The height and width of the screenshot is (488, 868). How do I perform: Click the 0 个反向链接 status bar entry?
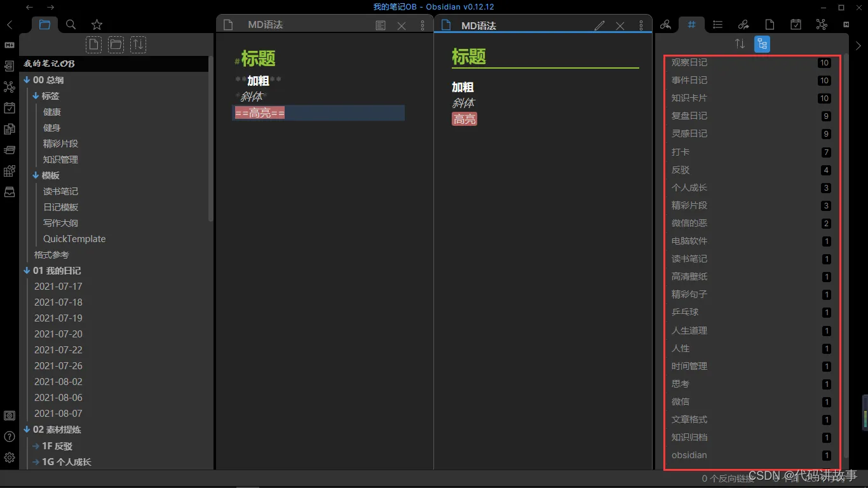pos(728,478)
